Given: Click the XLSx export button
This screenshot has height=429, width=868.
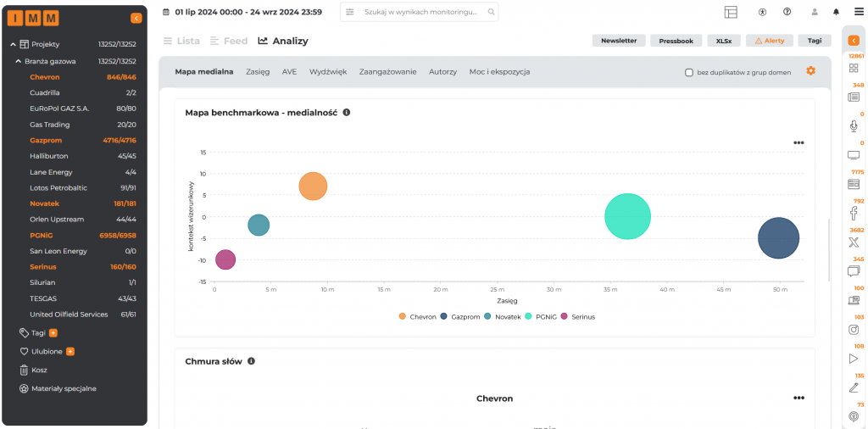Looking at the screenshot, I should pos(724,41).
